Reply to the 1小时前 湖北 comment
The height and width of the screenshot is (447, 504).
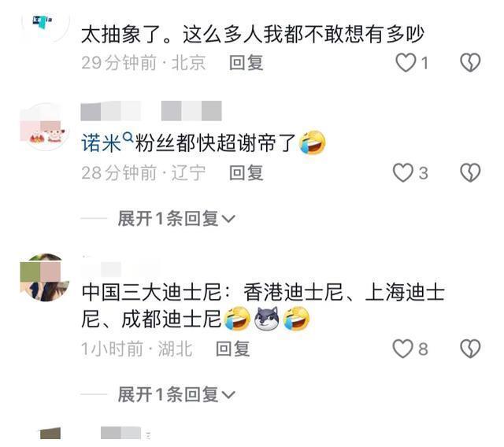(233, 349)
